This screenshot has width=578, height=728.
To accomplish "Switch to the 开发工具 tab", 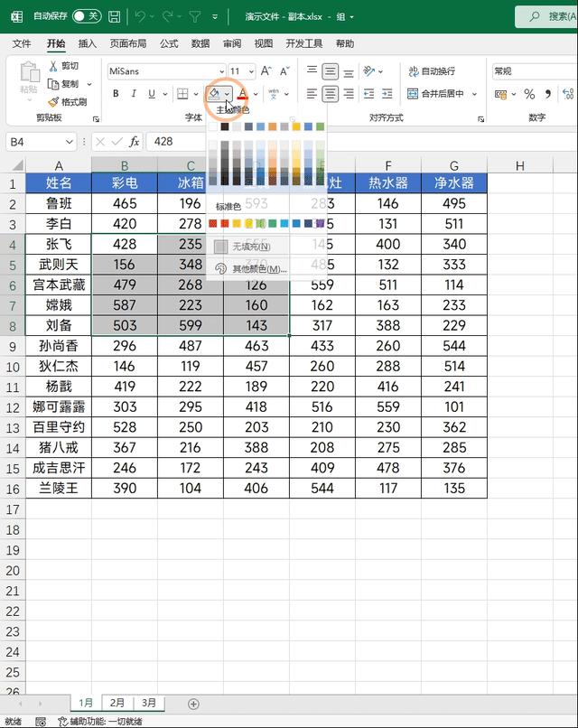I will tap(303, 43).
